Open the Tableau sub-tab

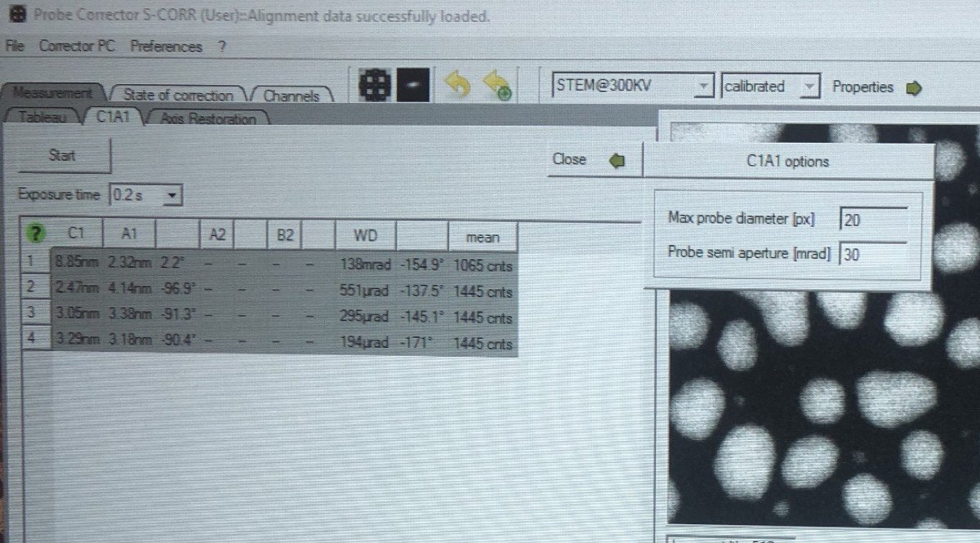click(46, 118)
